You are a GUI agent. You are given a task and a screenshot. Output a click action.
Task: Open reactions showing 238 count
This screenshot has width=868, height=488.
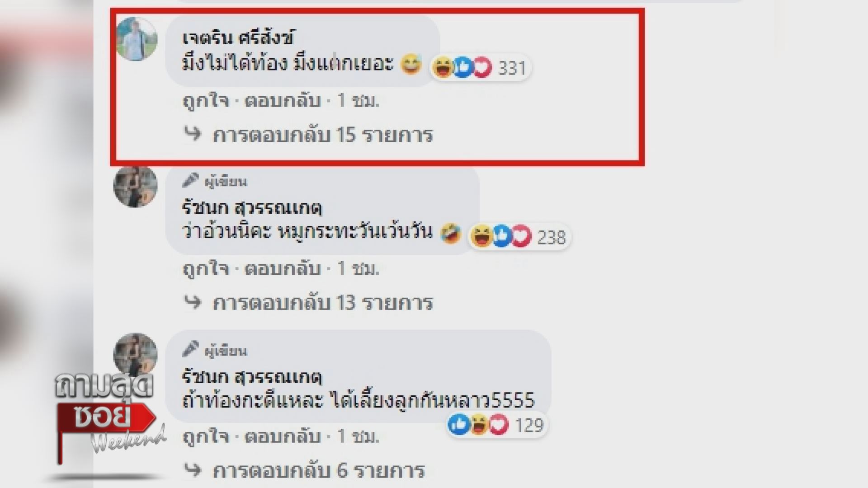pyautogui.click(x=519, y=237)
